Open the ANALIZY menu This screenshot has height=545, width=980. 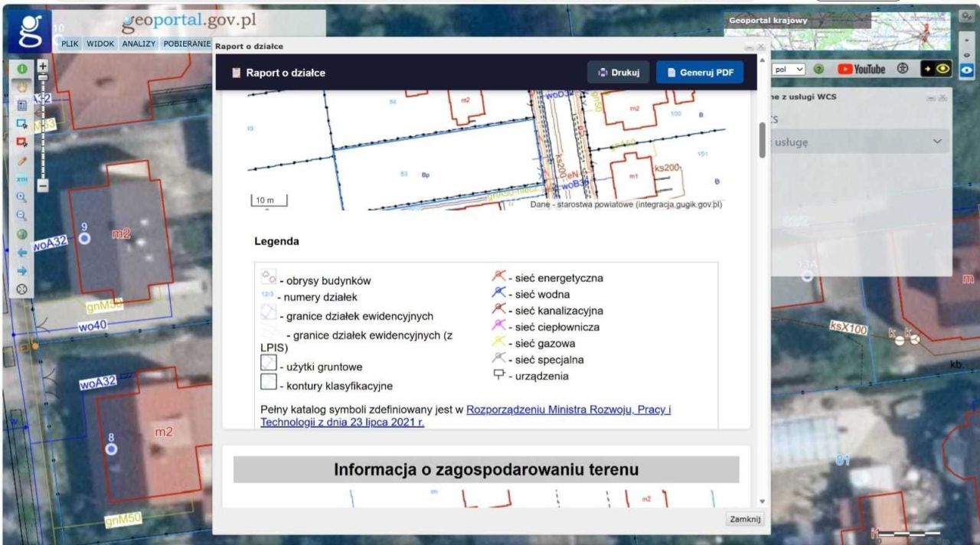tap(139, 44)
